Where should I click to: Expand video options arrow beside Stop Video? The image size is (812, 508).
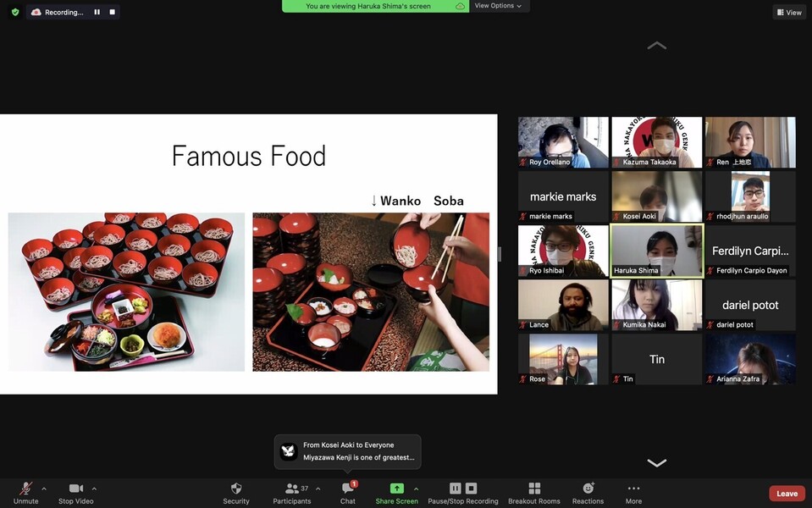[94, 489]
